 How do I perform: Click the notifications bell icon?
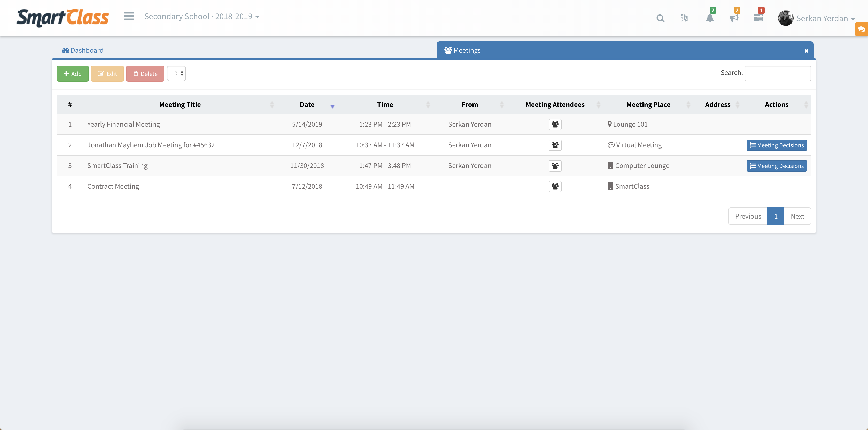[x=710, y=18]
